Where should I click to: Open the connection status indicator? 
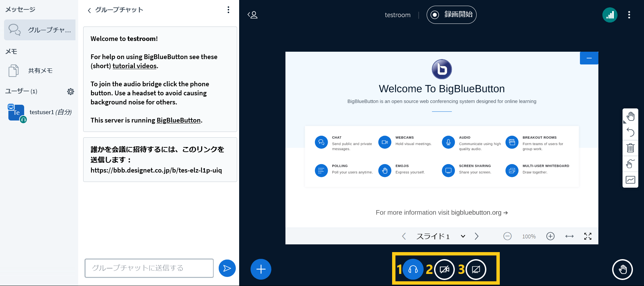coord(610,15)
